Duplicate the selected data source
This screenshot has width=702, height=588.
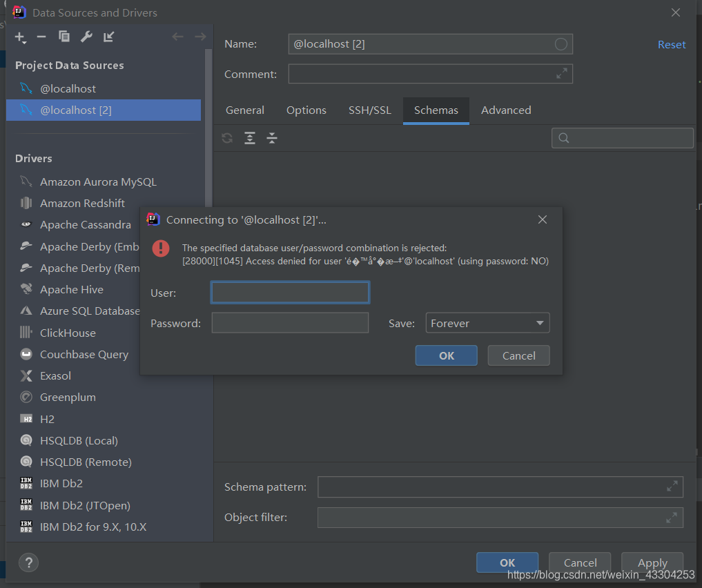point(64,37)
